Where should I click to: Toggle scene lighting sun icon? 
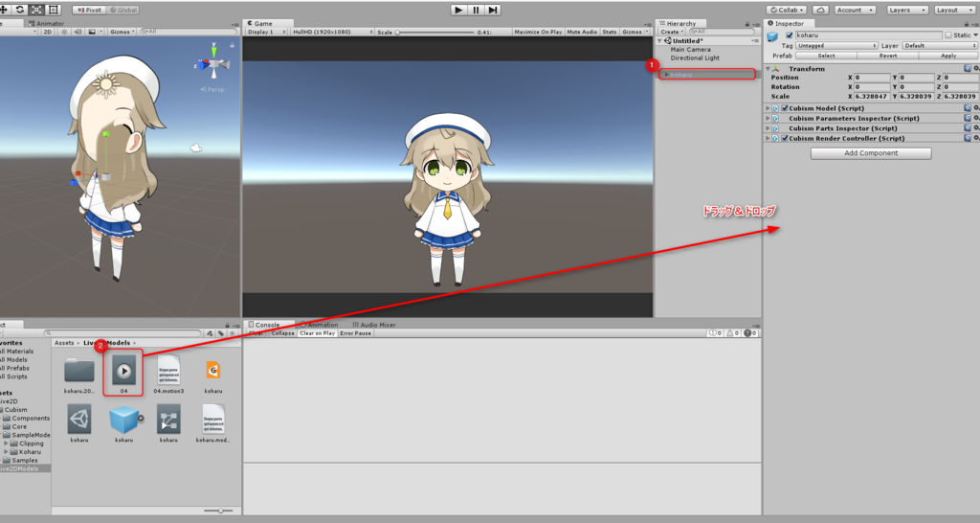[64, 32]
